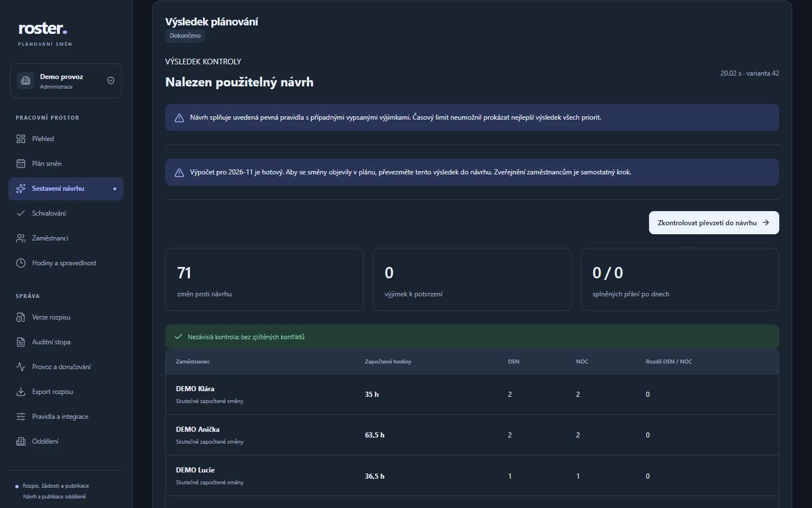Click the '71 změn proti návrhu' card

[264, 279]
